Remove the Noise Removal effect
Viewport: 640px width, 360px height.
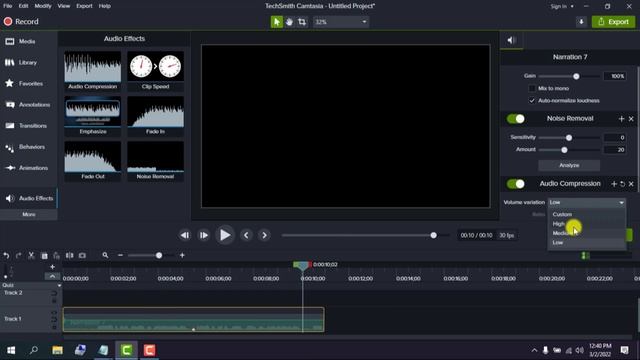click(x=631, y=119)
